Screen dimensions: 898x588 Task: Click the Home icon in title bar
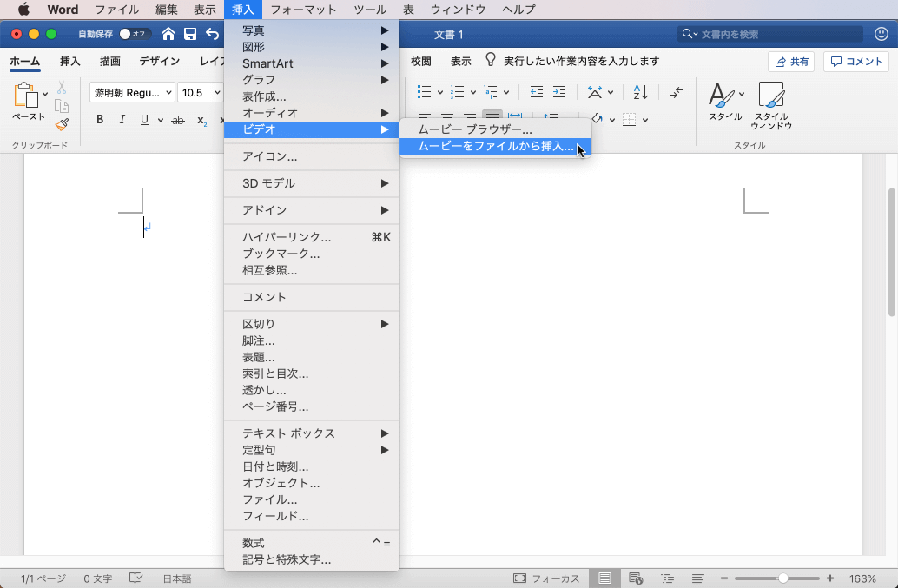coord(168,35)
